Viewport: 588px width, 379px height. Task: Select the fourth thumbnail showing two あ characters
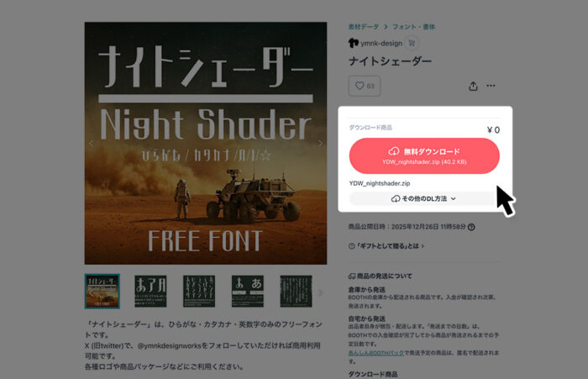248,292
